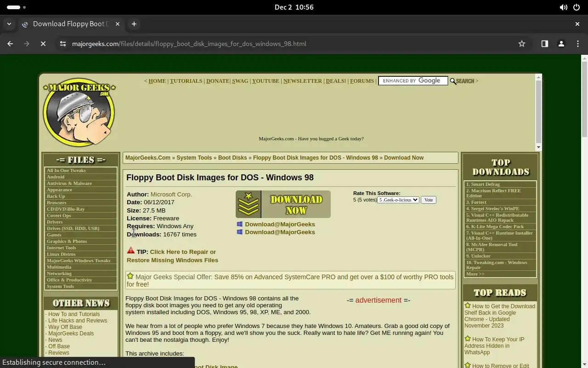Viewport: 588px width, 368px height.
Task: Click the red TIP warning triangle icon
Action: click(131, 251)
